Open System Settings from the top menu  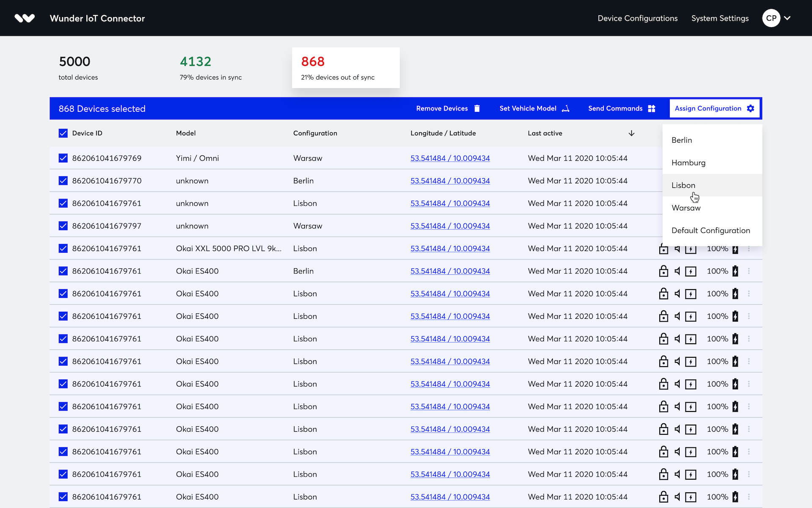point(720,18)
